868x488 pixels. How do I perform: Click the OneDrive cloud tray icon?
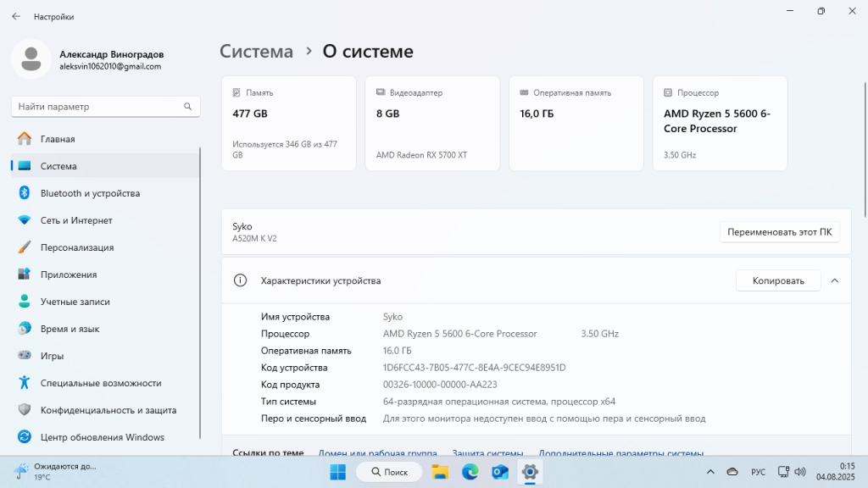tap(732, 472)
